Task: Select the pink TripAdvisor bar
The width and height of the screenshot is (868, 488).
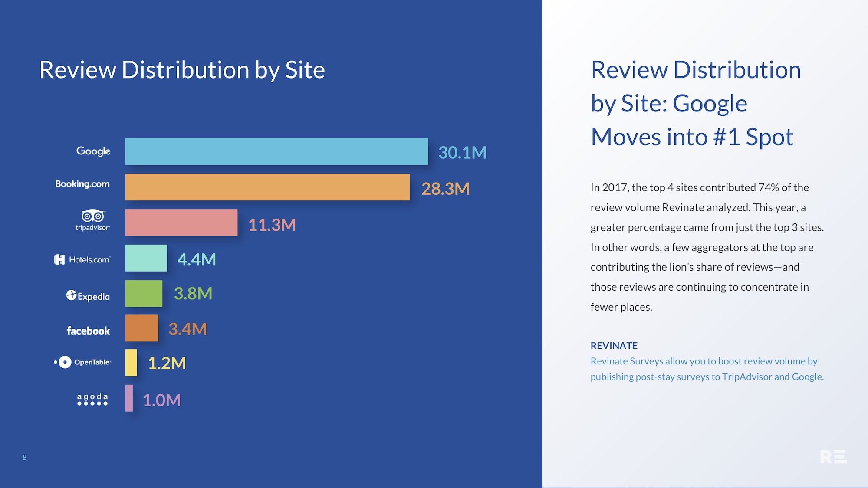Action: (181, 223)
